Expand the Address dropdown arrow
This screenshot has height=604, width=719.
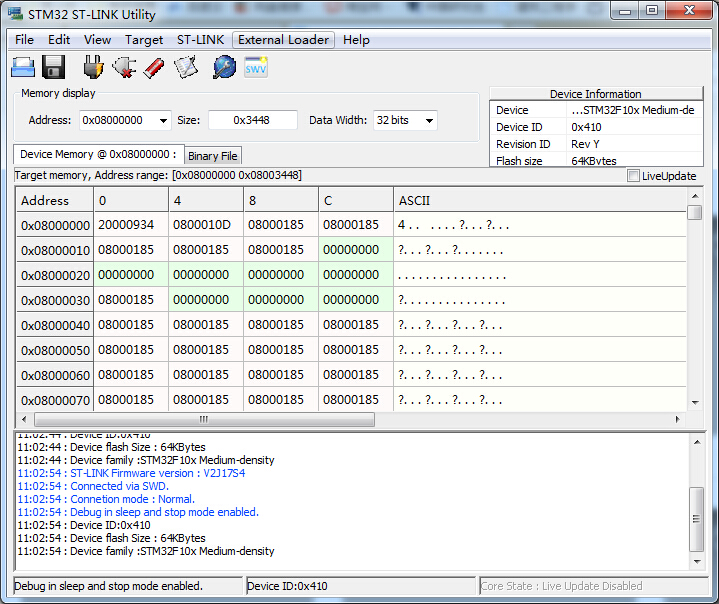[x=163, y=121]
